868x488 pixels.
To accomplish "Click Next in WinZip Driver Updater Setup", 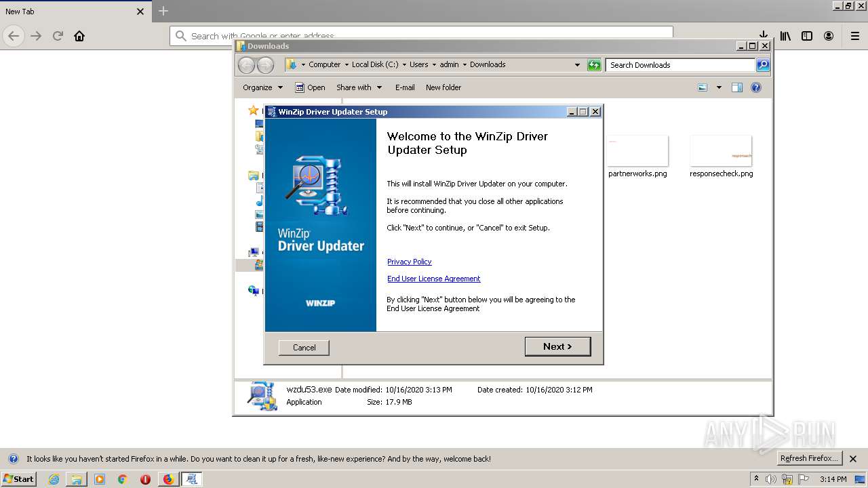I will [557, 346].
